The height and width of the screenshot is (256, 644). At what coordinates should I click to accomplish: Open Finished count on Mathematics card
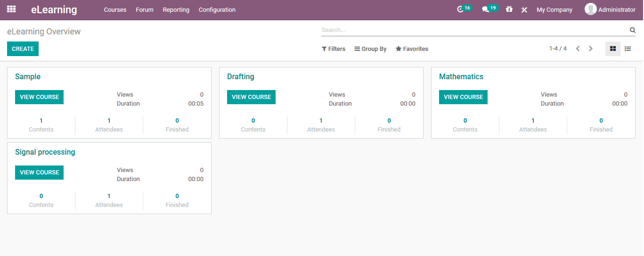601,125
